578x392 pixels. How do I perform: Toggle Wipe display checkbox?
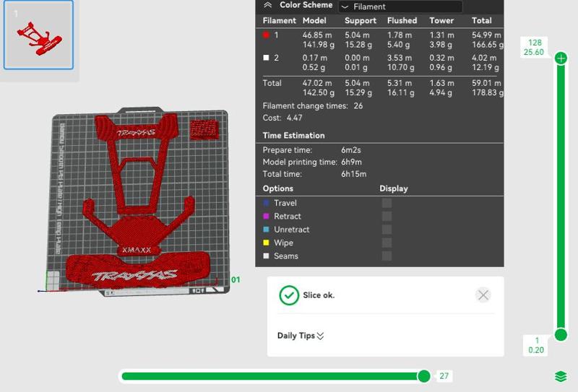tap(387, 243)
